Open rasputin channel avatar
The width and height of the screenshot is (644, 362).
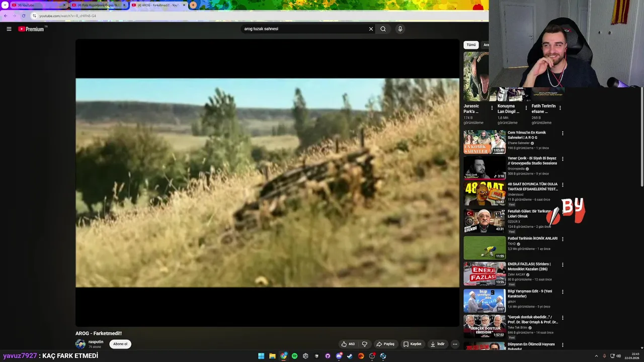[80, 344]
